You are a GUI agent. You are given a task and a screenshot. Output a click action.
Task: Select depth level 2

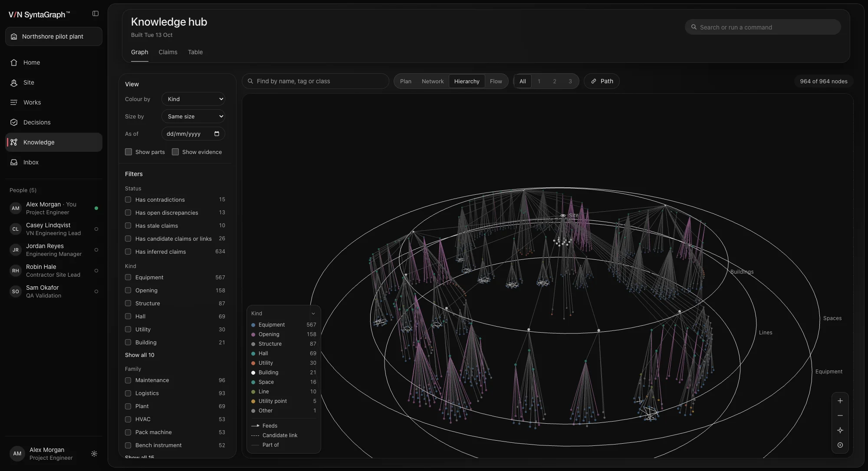(555, 81)
